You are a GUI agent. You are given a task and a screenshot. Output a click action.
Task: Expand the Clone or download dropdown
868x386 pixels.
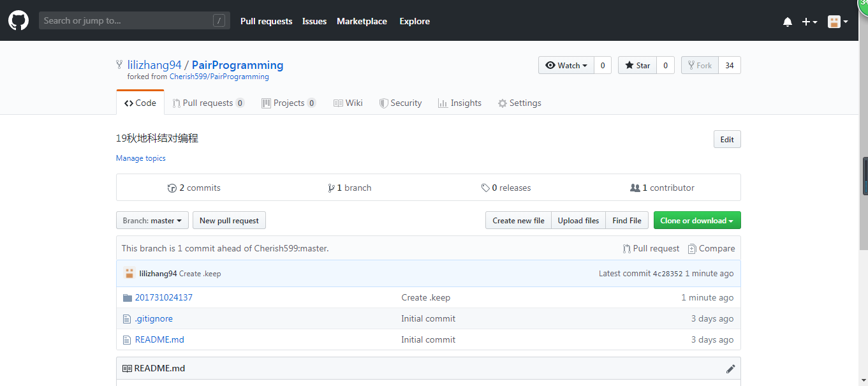pyautogui.click(x=697, y=220)
